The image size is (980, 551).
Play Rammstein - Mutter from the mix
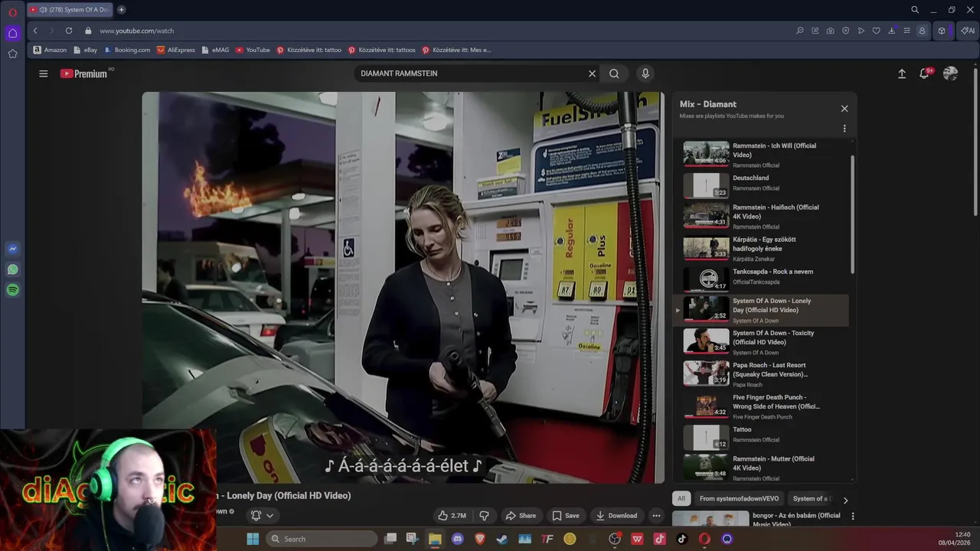762,468
